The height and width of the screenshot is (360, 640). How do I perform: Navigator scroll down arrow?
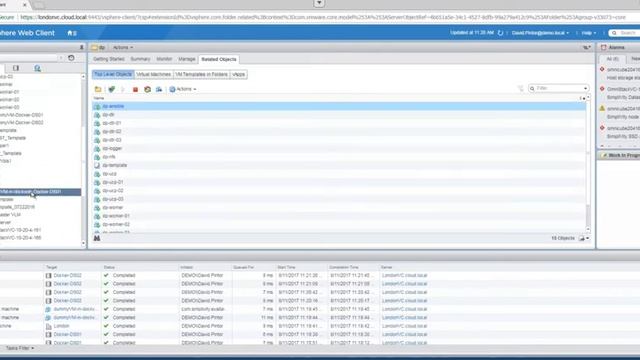pyautogui.click(x=83, y=243)
